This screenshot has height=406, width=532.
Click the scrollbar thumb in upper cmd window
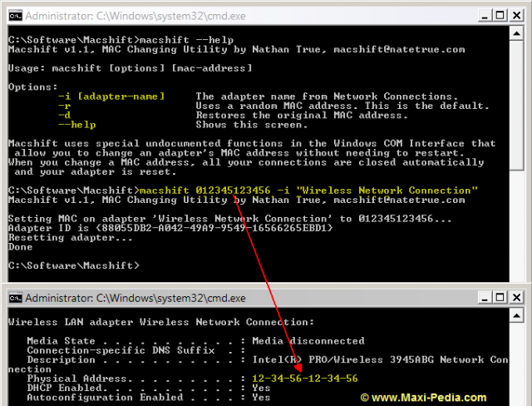(x=516, y=105)
